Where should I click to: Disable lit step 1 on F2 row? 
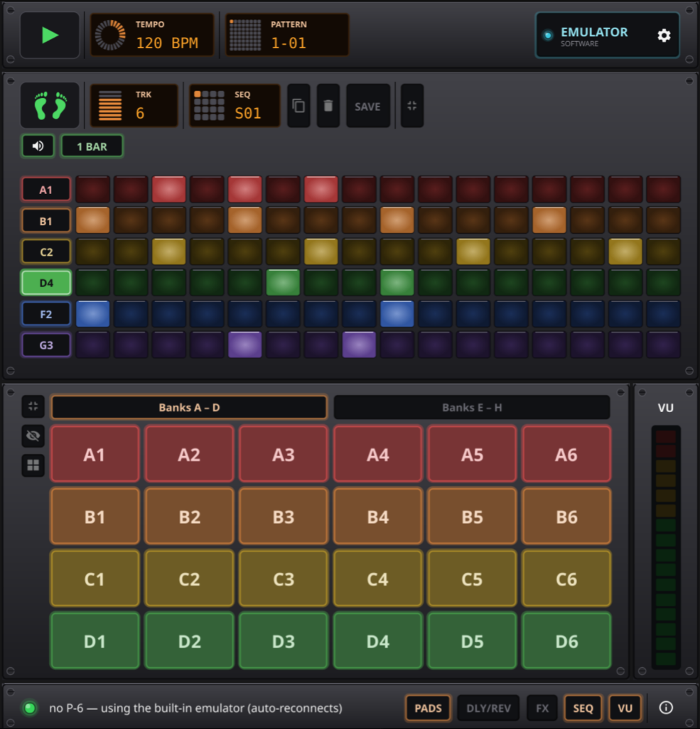[x=92, y=314]
